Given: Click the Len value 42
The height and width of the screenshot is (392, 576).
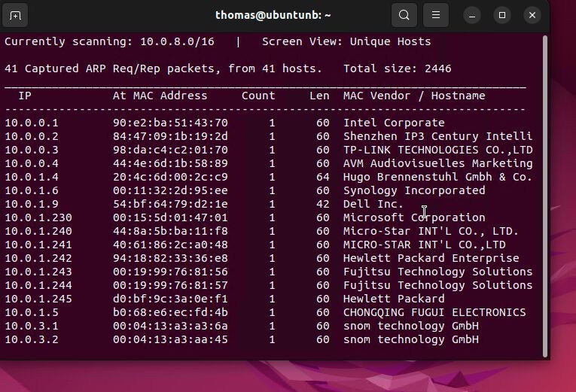Looking at the screenshot, I should click(323, 204).
